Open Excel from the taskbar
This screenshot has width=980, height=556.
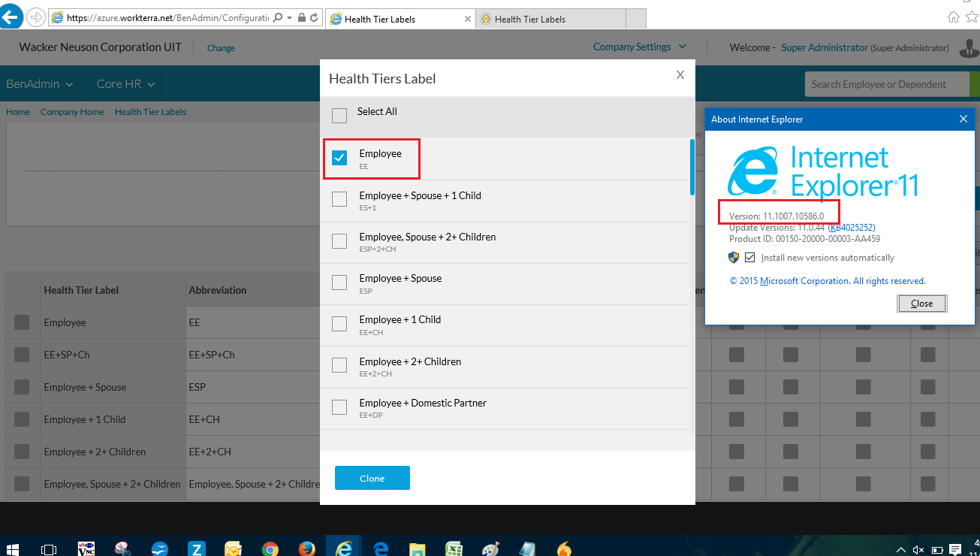453,549
